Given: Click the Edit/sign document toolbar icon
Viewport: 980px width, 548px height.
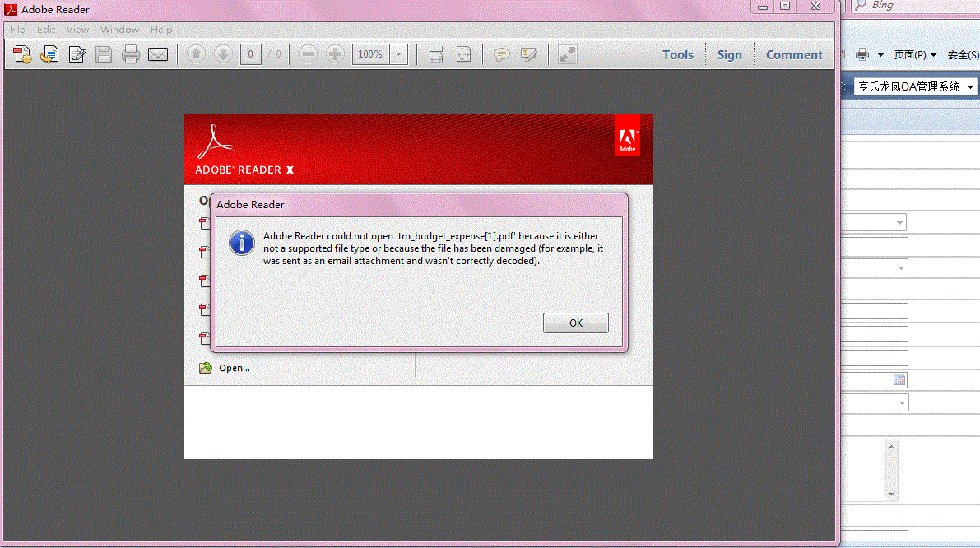Looking at the screenshot, I should pyautogui.click(x=77, y=55).
